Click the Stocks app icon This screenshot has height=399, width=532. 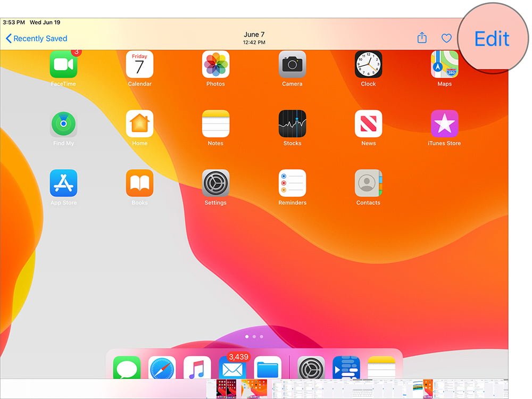pos(292,123)
